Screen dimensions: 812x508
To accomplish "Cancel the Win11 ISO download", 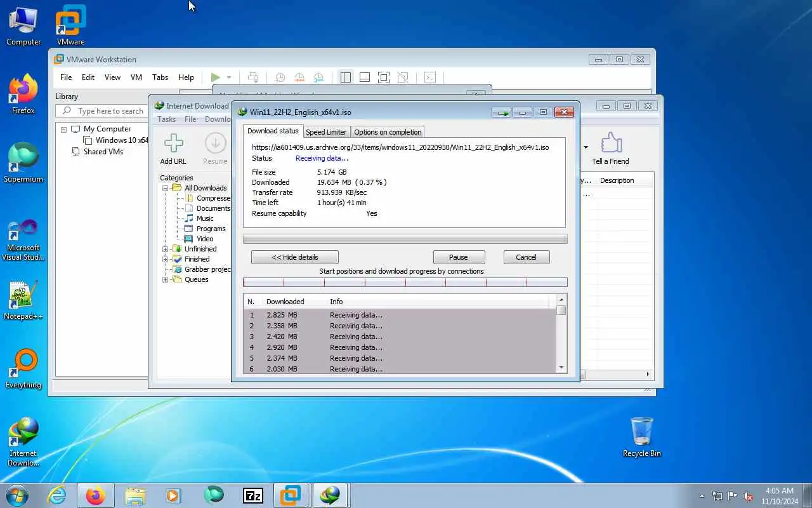I will (x=526, y=257).
